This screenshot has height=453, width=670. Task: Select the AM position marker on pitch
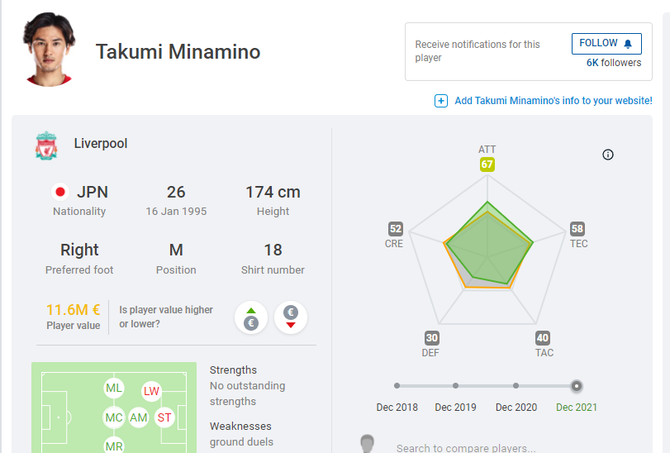[138, 418]
